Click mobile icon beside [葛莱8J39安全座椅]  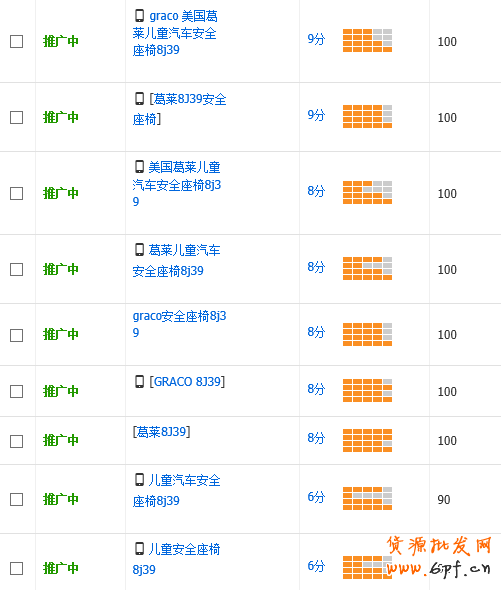point(139,99)
